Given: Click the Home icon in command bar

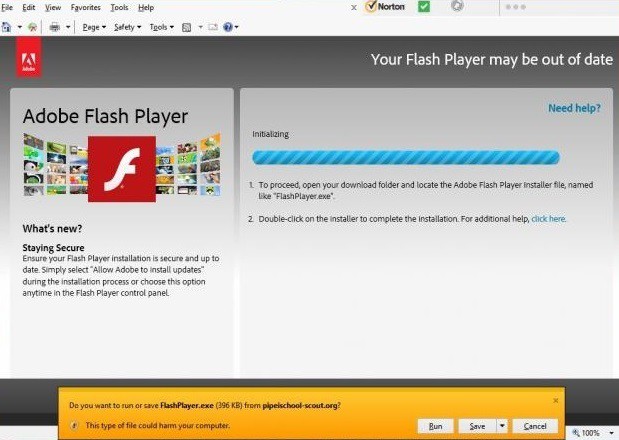Looking at the screenshot, I should click(7, 27).
